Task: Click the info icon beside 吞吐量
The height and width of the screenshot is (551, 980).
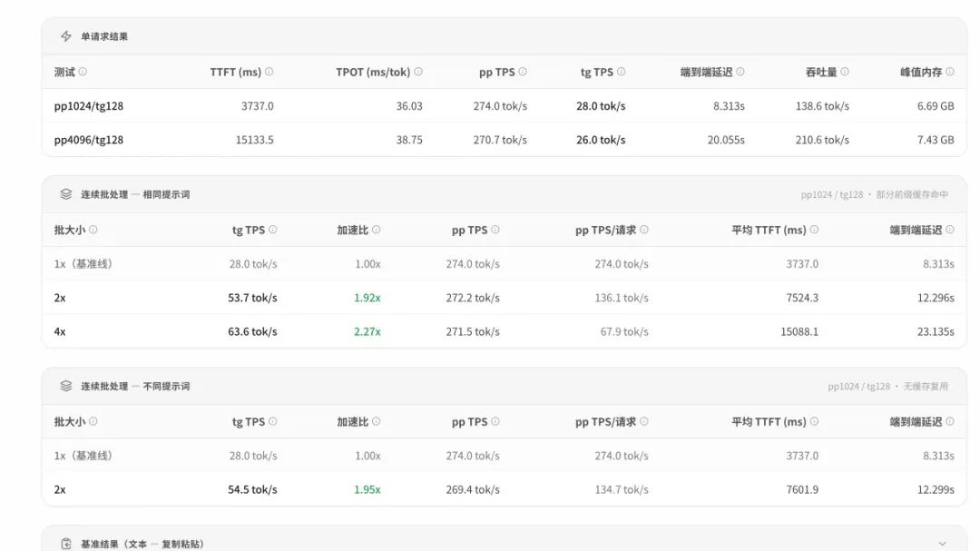Action: click(x=845, y=72)
